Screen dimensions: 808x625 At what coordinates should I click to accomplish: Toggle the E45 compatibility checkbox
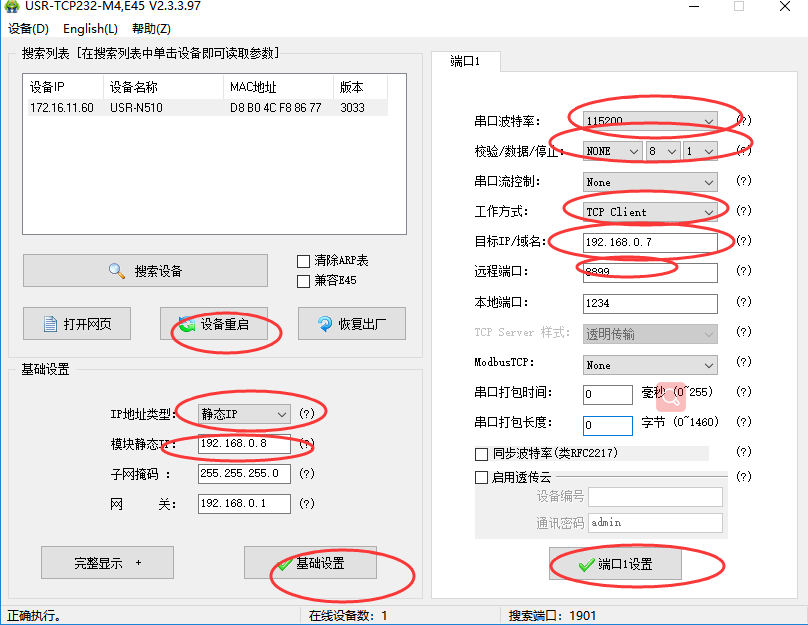pyautogui.click(x=304, y=281)
